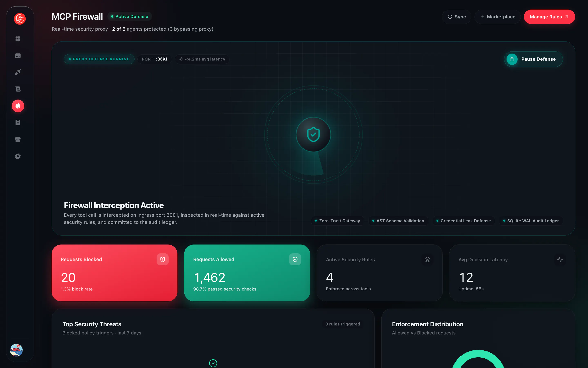Click the central shield checkmark icon

click(x=313, y=135)
